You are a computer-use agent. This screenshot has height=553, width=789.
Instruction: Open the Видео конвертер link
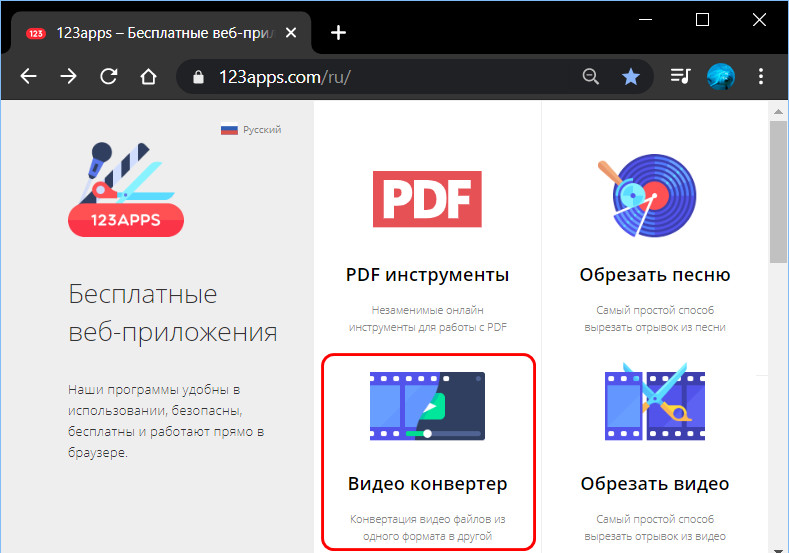(427, 484)
